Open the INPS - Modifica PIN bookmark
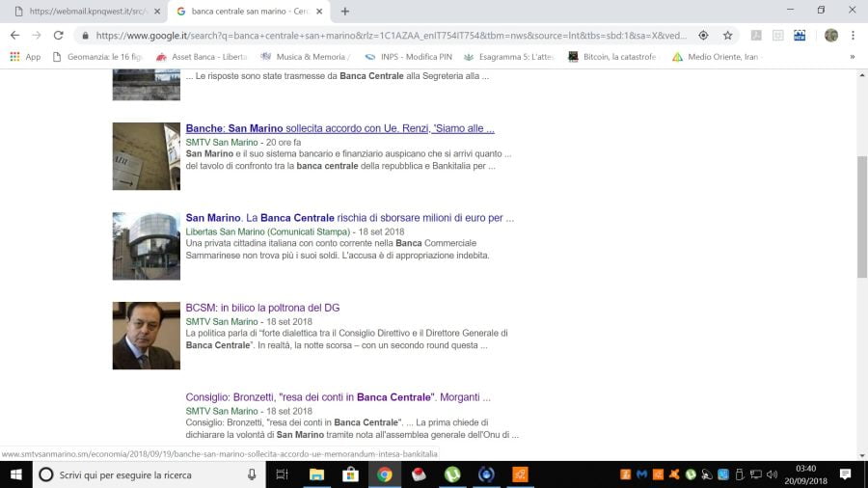868x488 pixels. point(409,57)
